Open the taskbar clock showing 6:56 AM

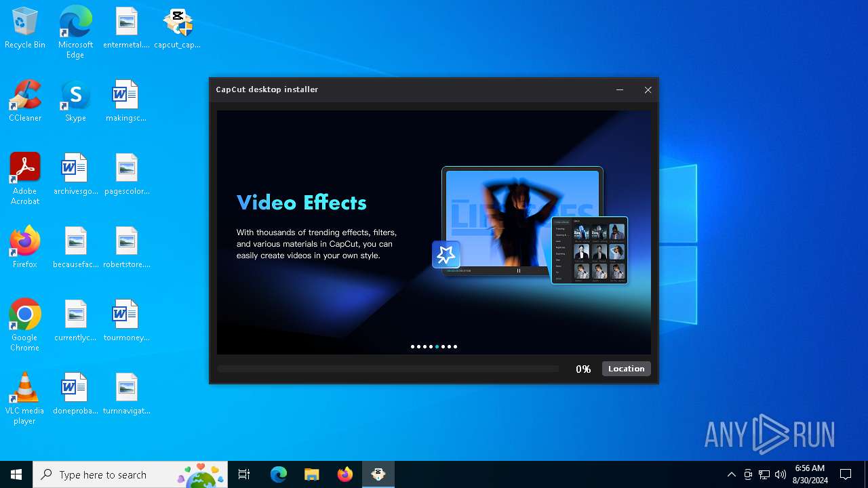[x=810, y=474]
